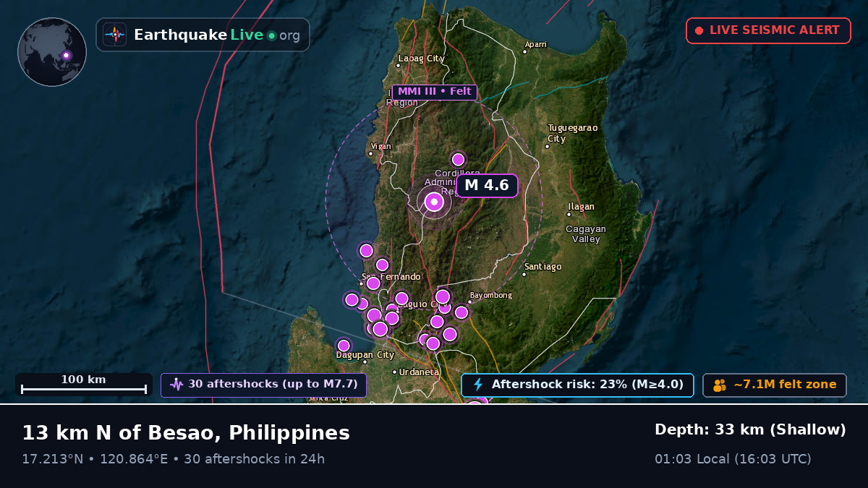The height and width of the screenshot is (488, 868).
Task: Open the EarthquakeLive.org brand link
Action: [x=203, y=35]
